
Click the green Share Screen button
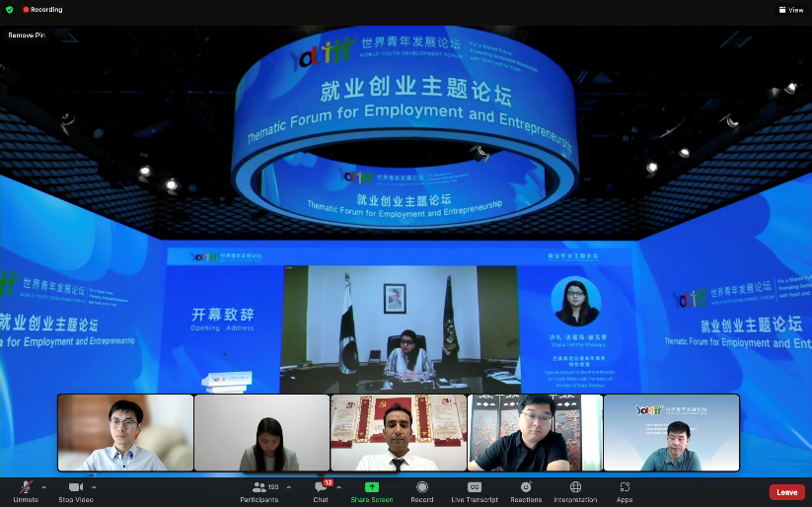pyautogui.click(x=372, y=491)
